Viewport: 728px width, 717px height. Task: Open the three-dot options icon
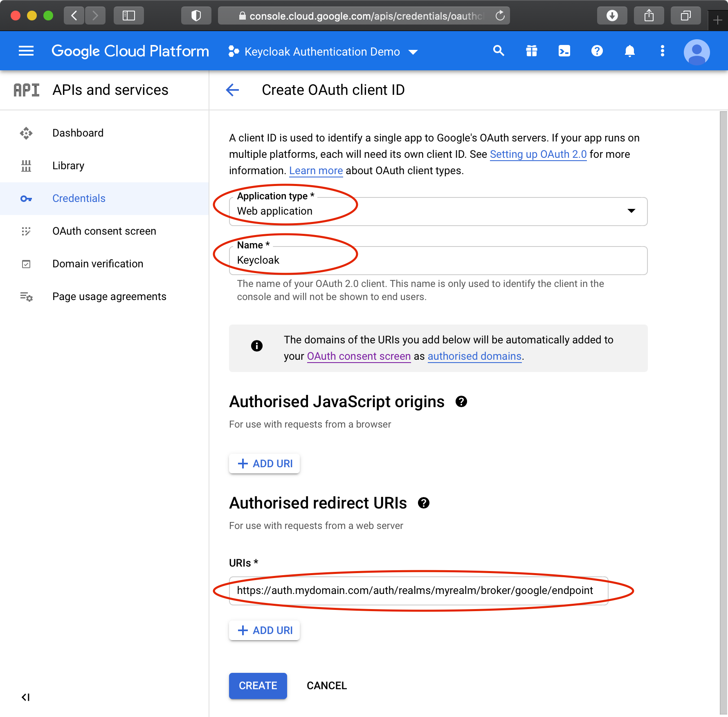click(x=663, y=51)
